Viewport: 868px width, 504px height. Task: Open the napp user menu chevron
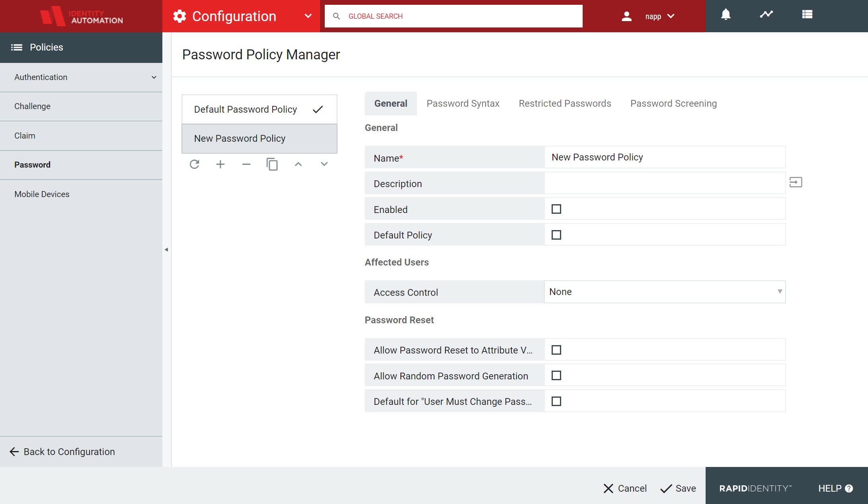click(x=671, y=16)
